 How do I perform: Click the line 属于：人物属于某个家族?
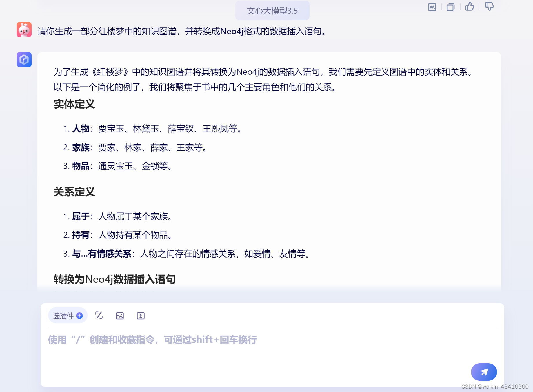point(118,216)
